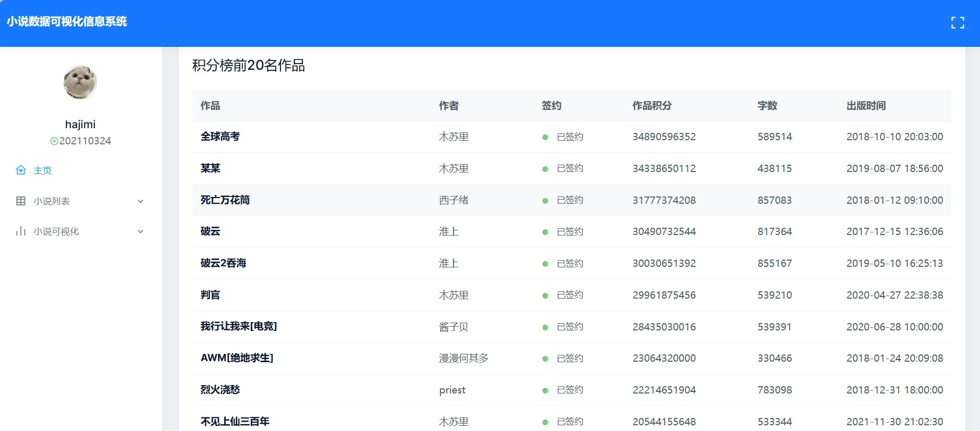Click the word count 783098
980x431 pixels.
pos(775,390)
